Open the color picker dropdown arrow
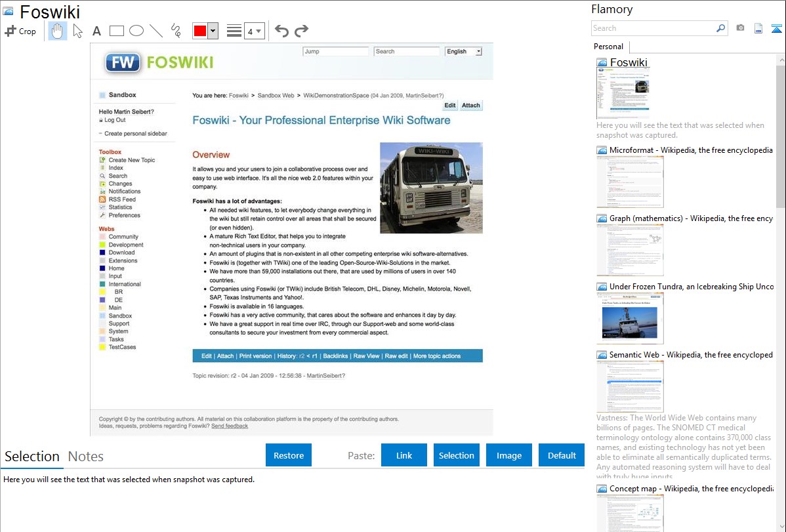This screenshot has width=786, height=532. (x=213, y=31)
